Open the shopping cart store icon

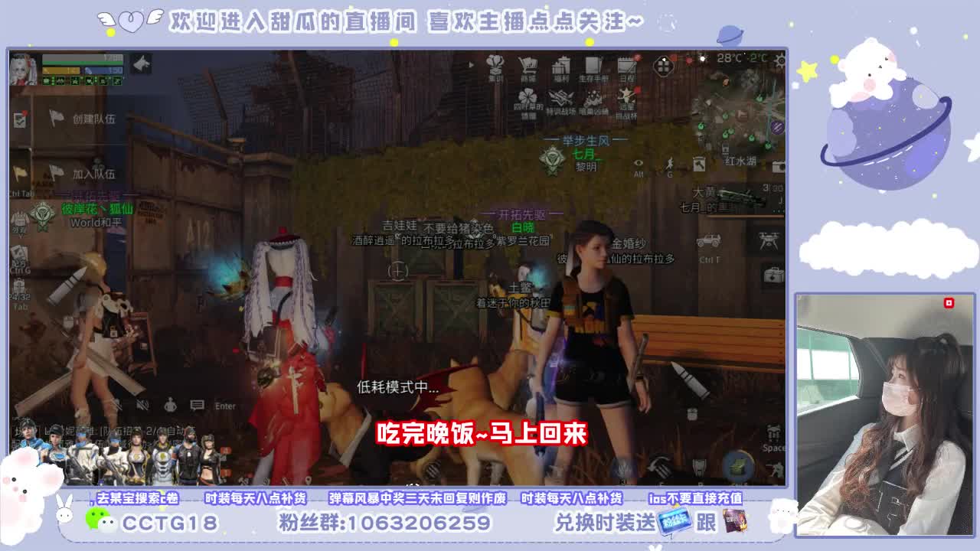point(528,67)
